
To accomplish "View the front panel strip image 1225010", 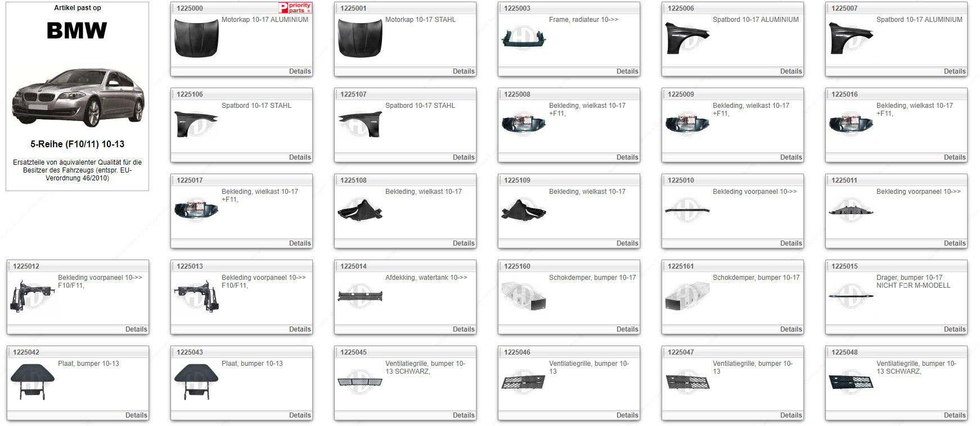I will 687,210.
